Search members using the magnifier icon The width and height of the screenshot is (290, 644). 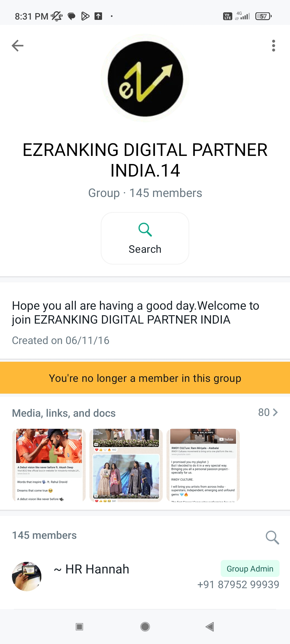click(272, 537)
